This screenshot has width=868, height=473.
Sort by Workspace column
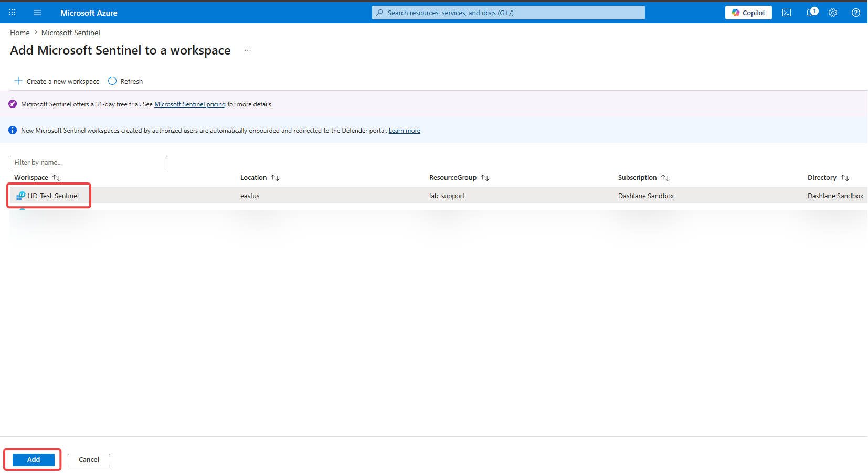point(38,178)
